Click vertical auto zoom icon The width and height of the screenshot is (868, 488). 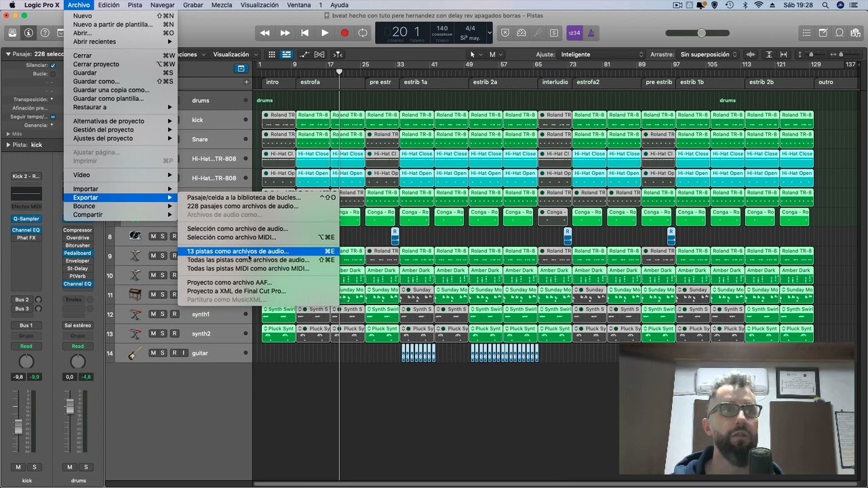click(769, 54)
